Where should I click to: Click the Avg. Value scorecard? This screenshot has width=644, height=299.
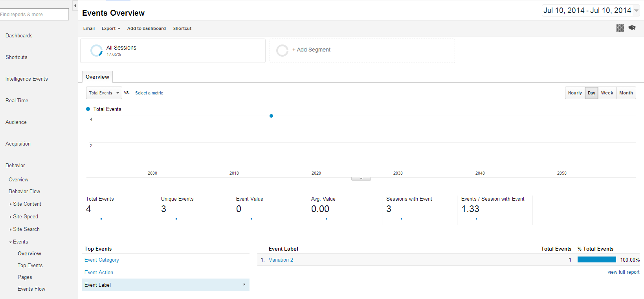point(345,209)
